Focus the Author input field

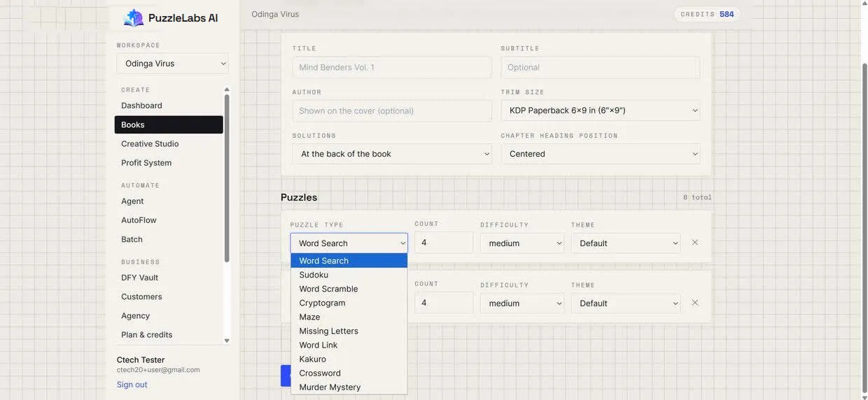click(392, 110)
